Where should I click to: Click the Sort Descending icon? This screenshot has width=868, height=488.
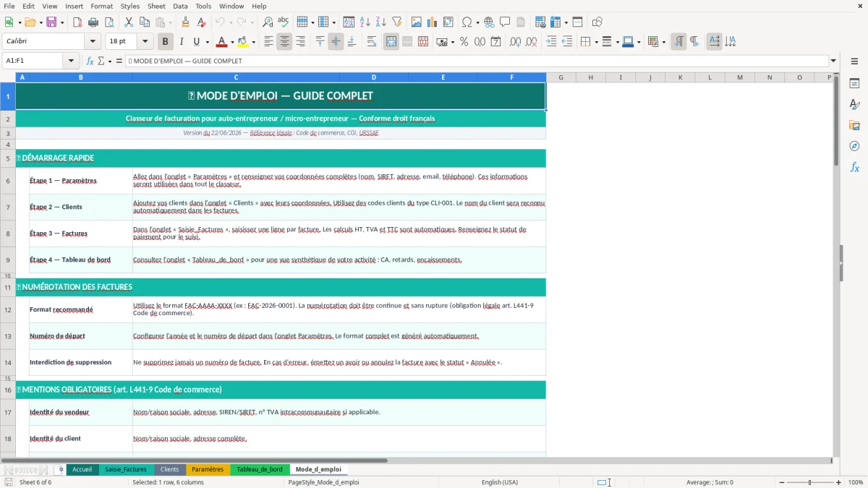(380, 22)
